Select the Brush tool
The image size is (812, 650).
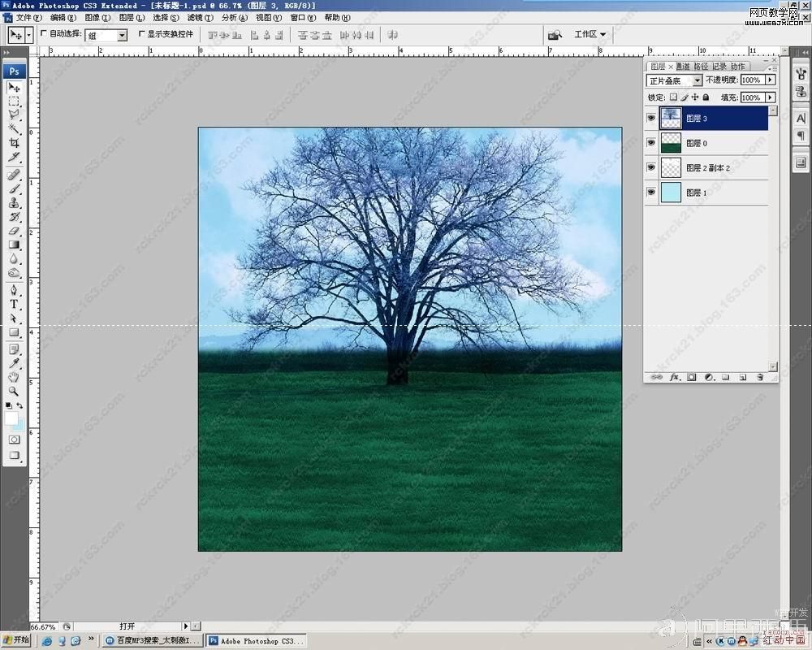[14, 188]
